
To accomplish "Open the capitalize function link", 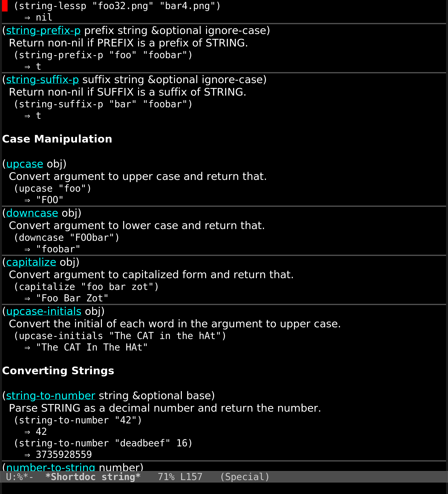I will tap(31, 263).
